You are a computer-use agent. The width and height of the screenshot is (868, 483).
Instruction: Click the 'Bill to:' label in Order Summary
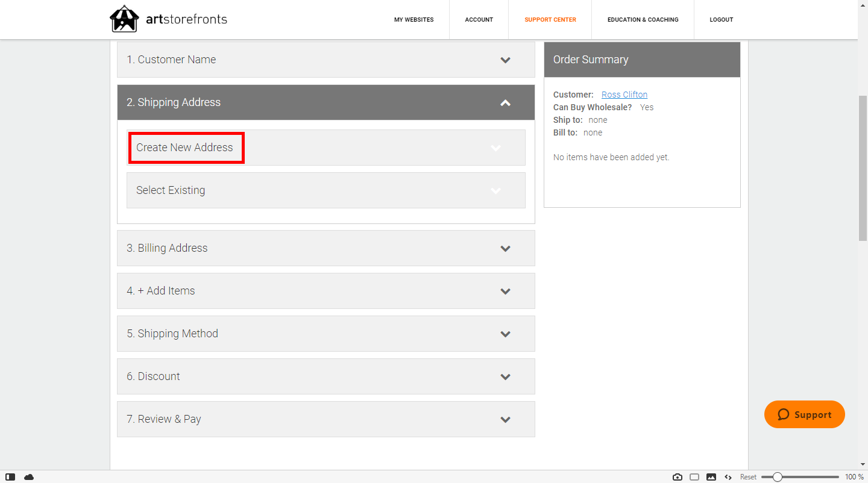click(x=565, y=132)
